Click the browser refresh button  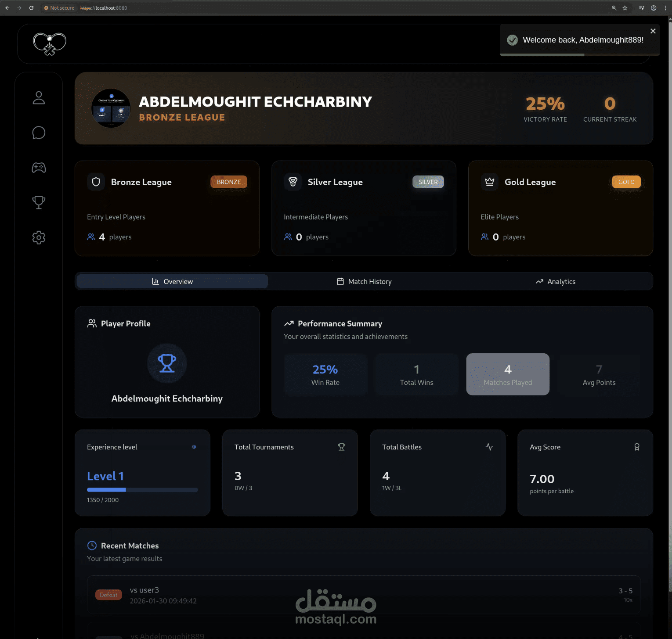point(31,7)
